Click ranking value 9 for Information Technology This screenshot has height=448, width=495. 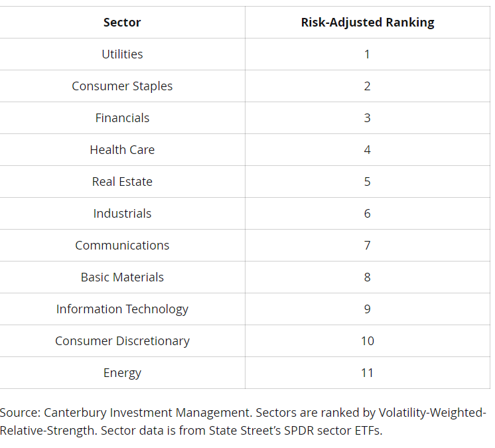[x=367, y=309]
